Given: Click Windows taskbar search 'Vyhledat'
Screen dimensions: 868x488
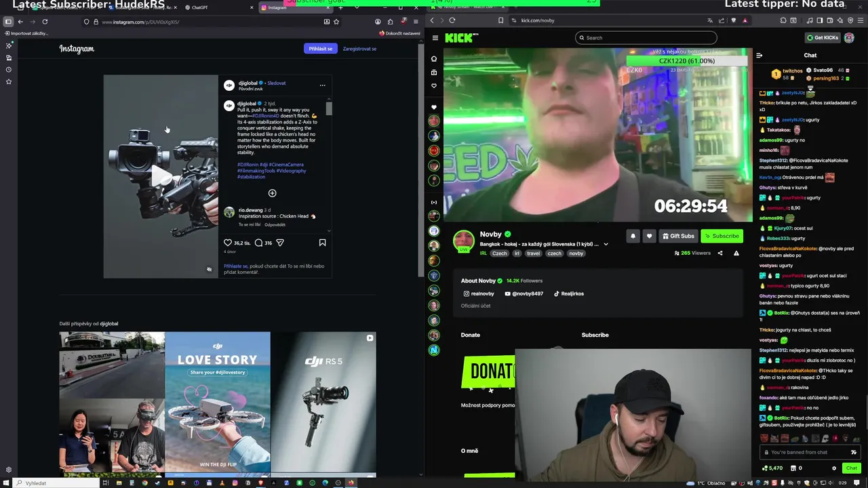Looking at the screenshot, I should tap(56, 483).
